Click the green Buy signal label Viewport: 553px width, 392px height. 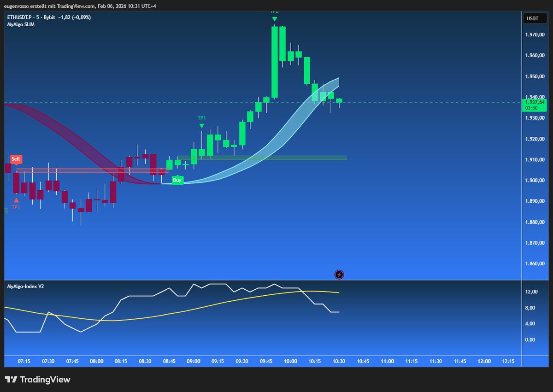[177, 180]
